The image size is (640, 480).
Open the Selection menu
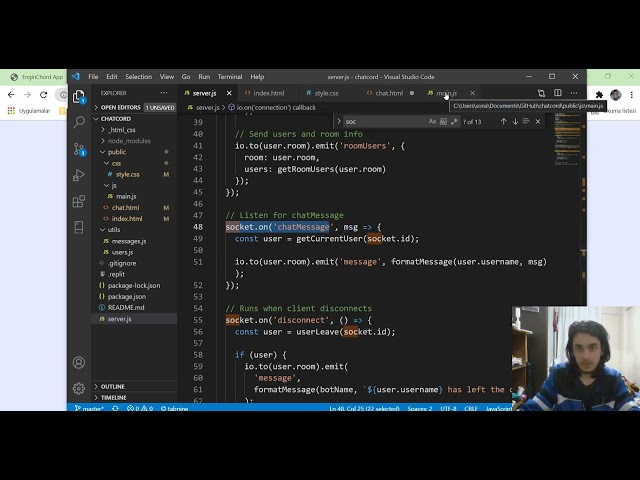coord(138,76)
